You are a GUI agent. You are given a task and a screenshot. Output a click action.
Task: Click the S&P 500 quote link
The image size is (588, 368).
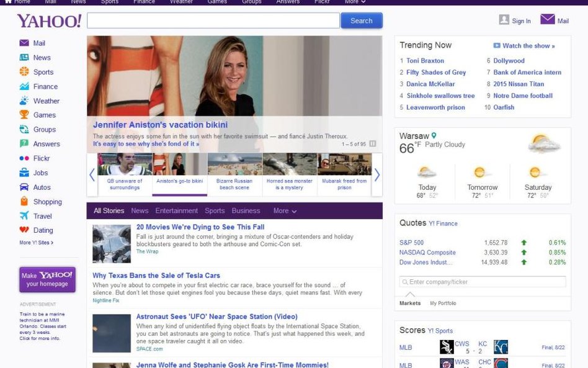(x=411, y=243)
